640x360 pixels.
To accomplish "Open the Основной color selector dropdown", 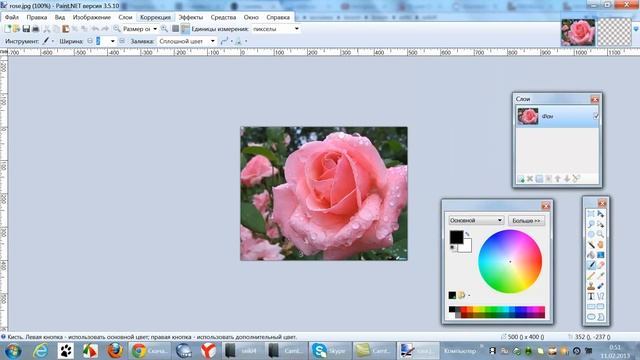I will coord(476,220).
